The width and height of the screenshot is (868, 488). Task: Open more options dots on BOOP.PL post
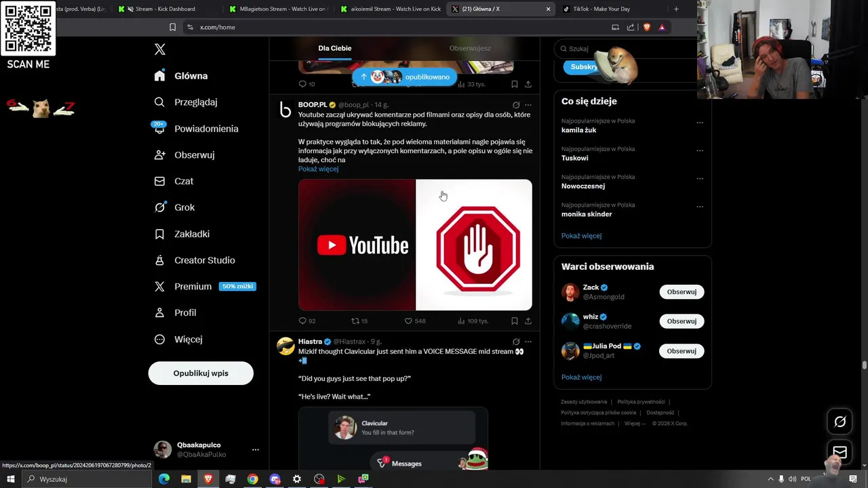[528, 105]
